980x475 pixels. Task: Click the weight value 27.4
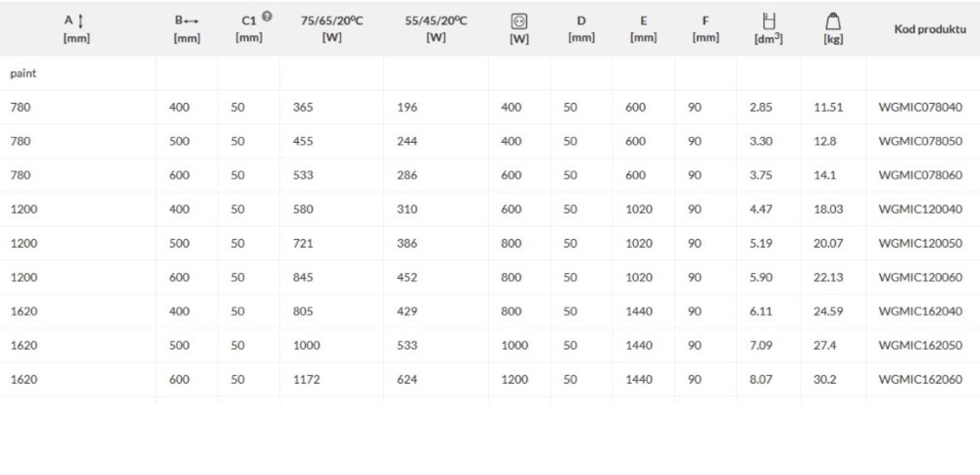pos(825,345)
